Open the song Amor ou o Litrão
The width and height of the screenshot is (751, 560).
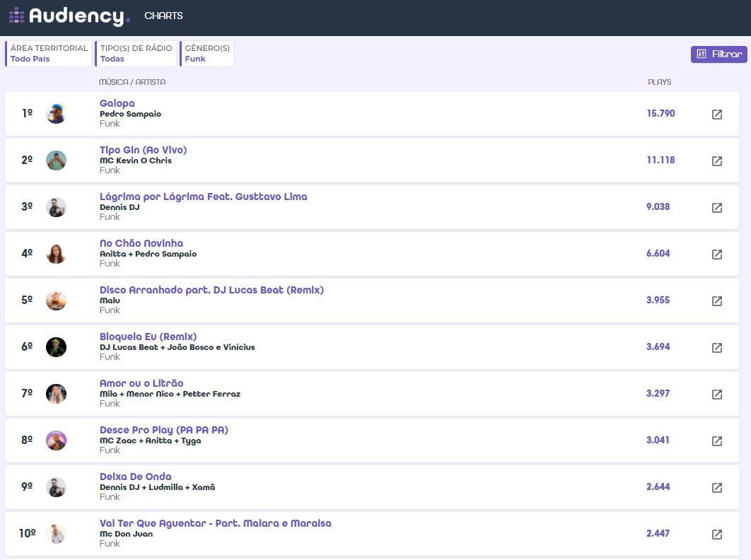(x=141, y=383)
